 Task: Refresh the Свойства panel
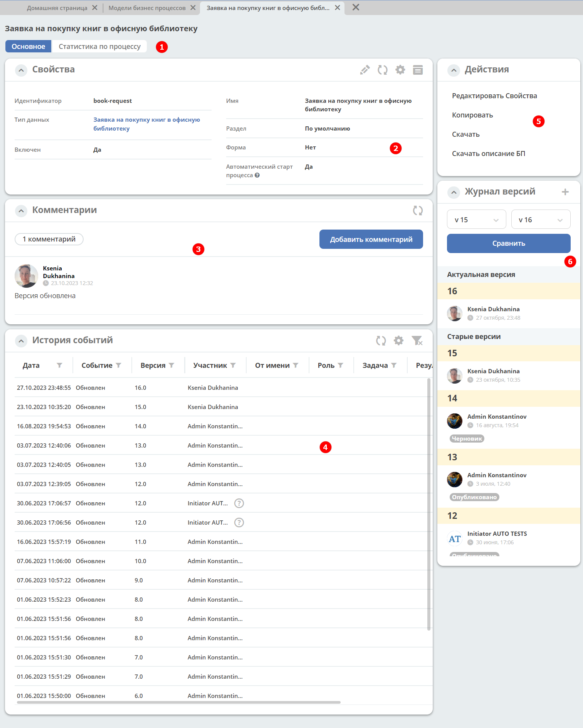(x=382, y=70)
